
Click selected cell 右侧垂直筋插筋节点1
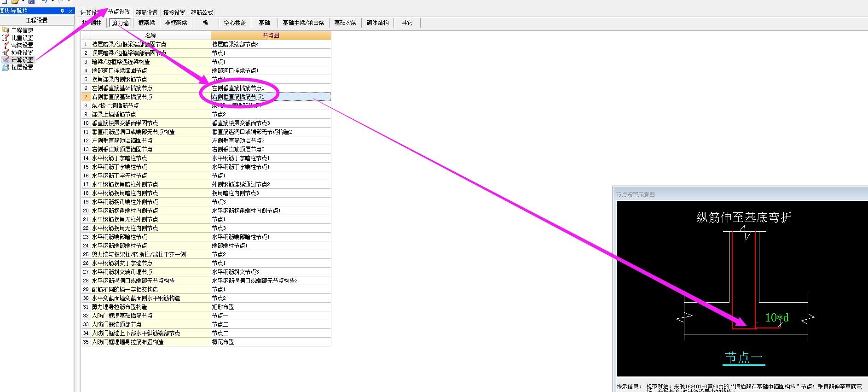(271, 97)
